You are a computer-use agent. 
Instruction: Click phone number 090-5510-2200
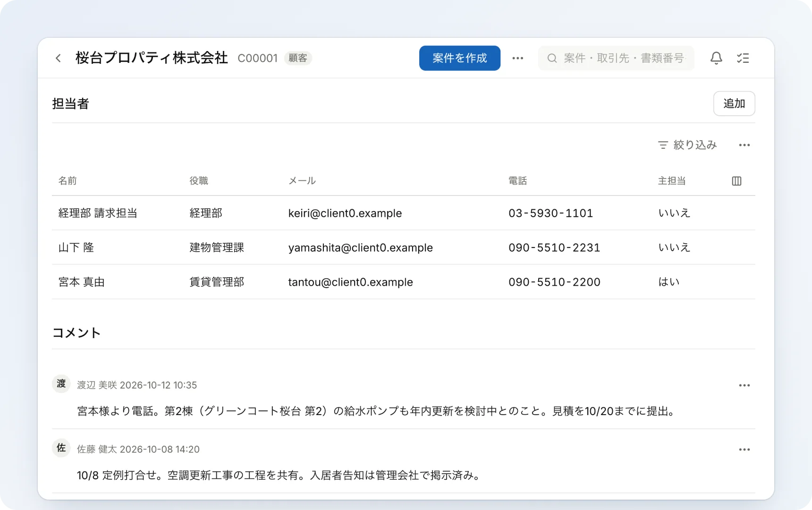(x=554, y=282)
